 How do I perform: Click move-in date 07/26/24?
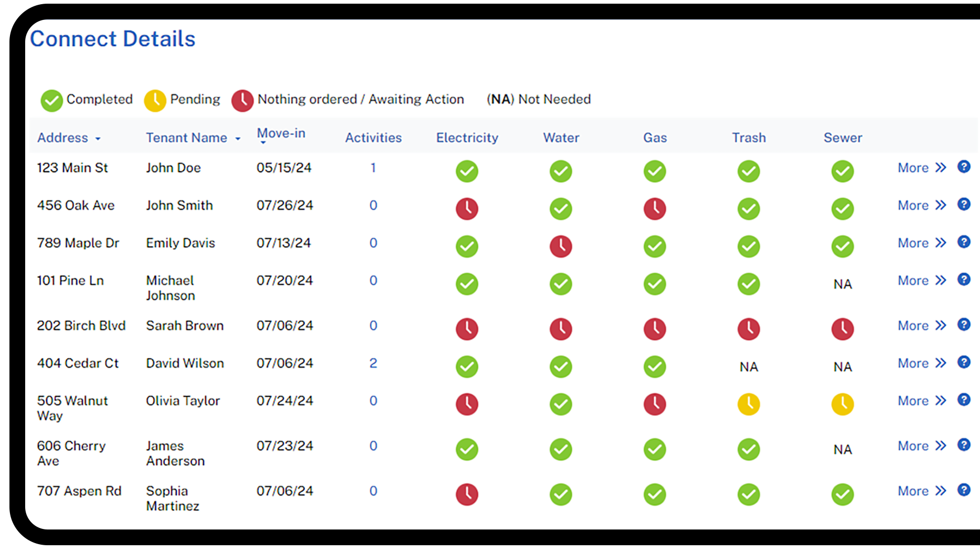[x=284, y=205]
